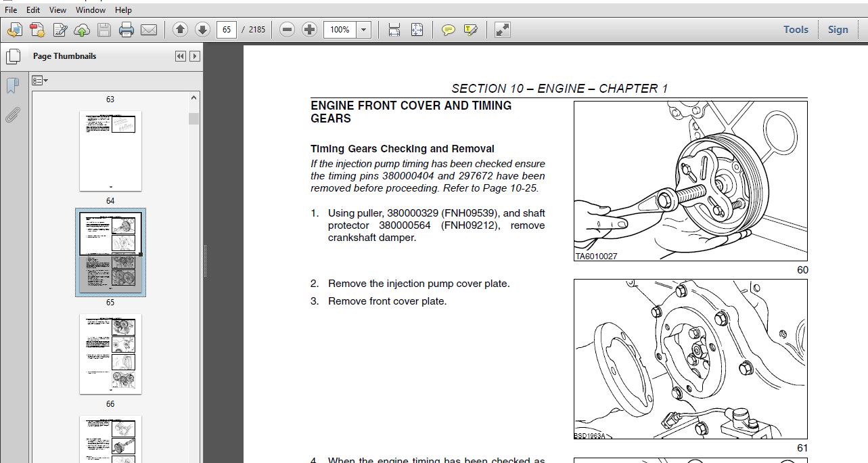Click the 100% zoom value field
868x463 pixels.
(x=340, y=30)
